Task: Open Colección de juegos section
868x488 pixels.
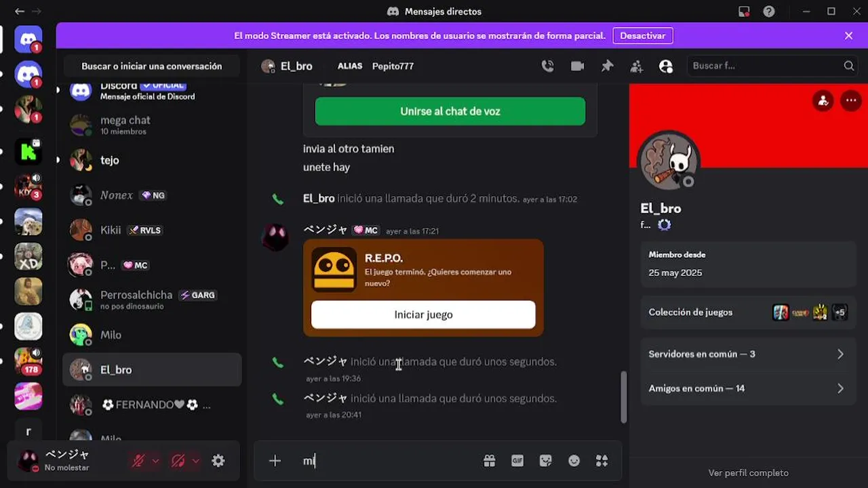Action: pos(748,312)
